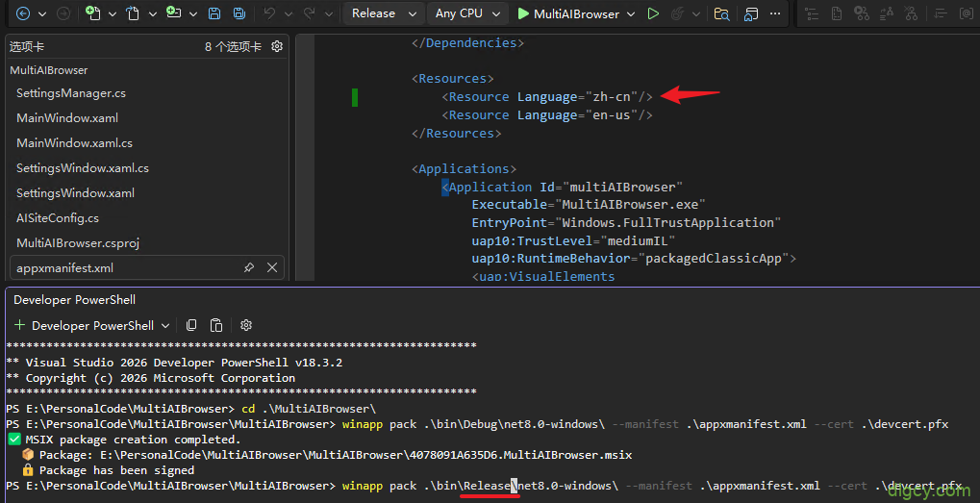Click the copy icon in PowerShell toolbar

(191, 325)
